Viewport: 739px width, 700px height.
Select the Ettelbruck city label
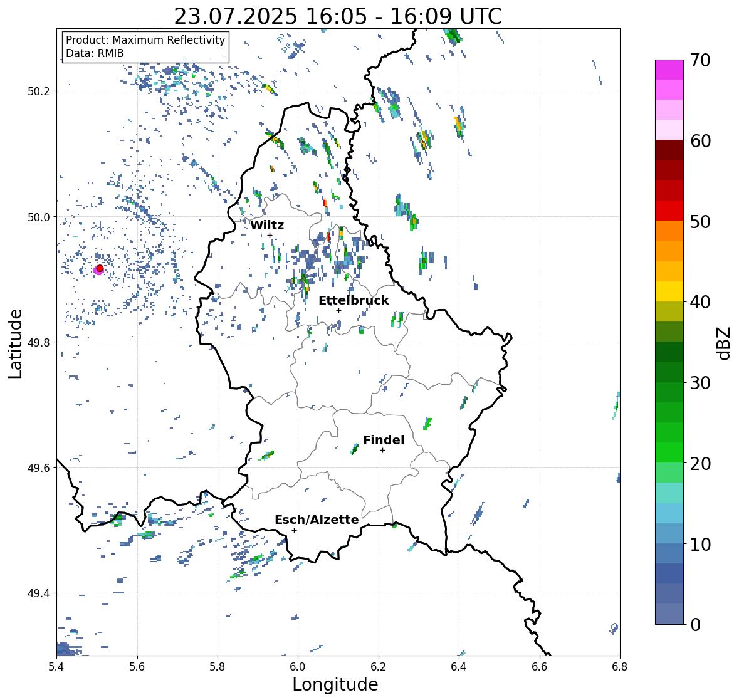click(x=354, y=300)
